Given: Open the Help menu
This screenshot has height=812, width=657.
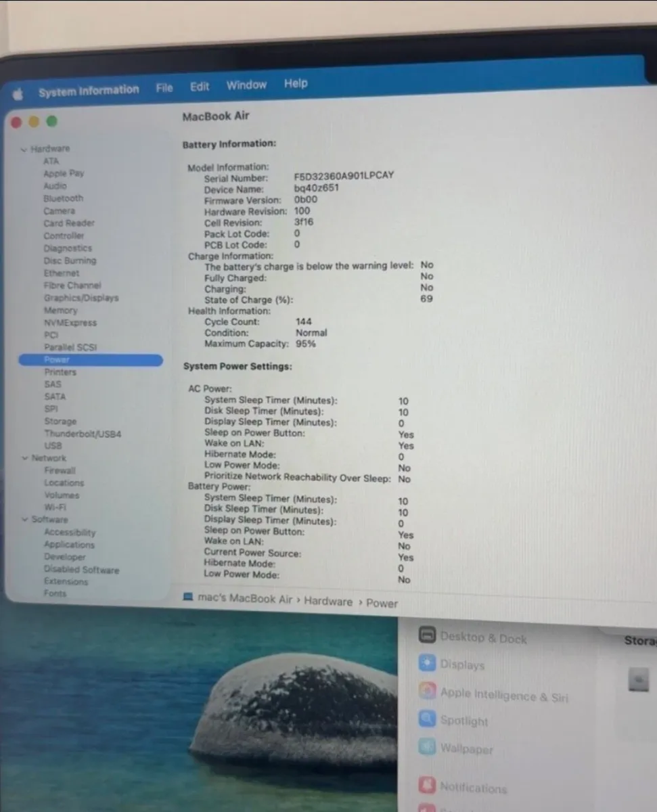Looking at the screenshot, I should click(x=296, y=83).
